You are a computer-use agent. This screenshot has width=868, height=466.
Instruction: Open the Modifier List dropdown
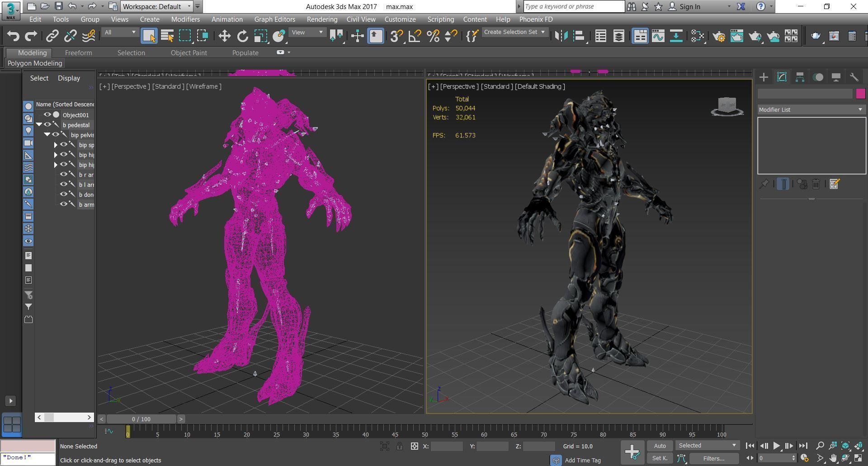[811, 109]
